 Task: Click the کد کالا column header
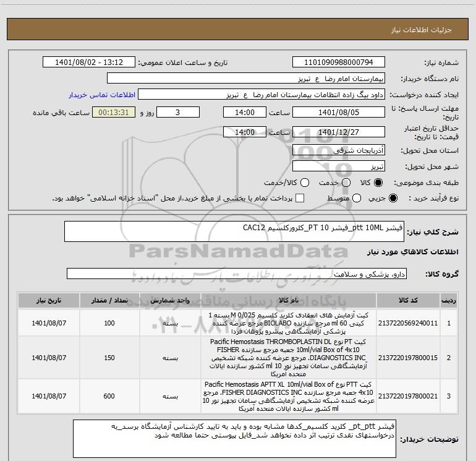click(x=408, y=301)
